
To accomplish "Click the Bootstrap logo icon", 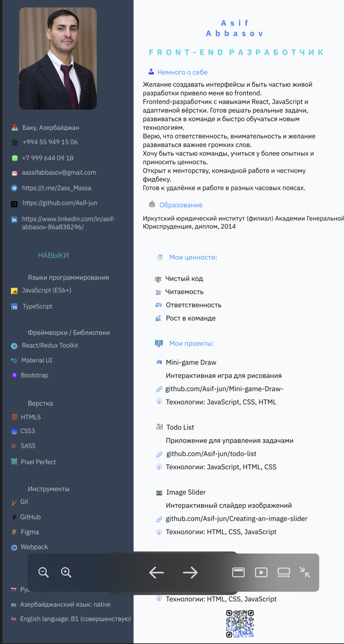I will coord(15,375).
